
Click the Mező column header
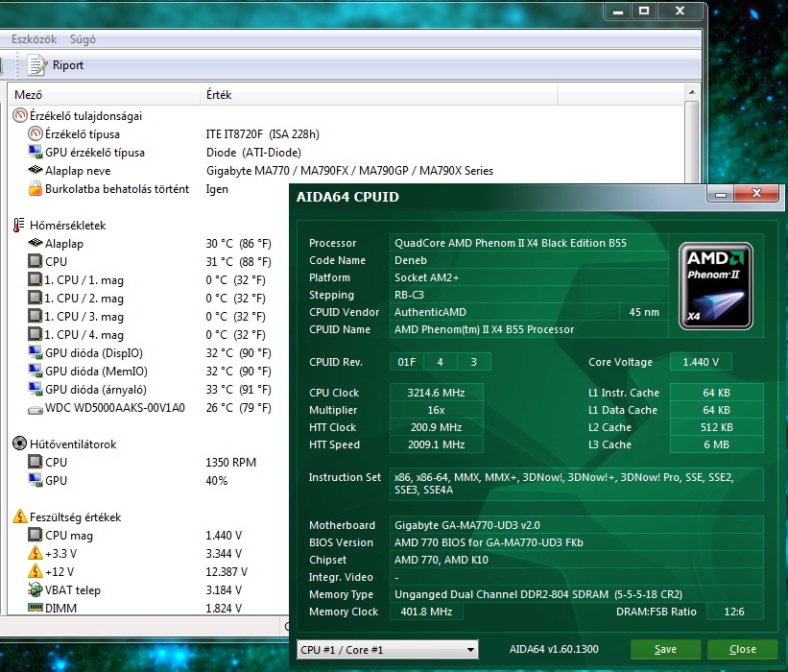(105, 94)
